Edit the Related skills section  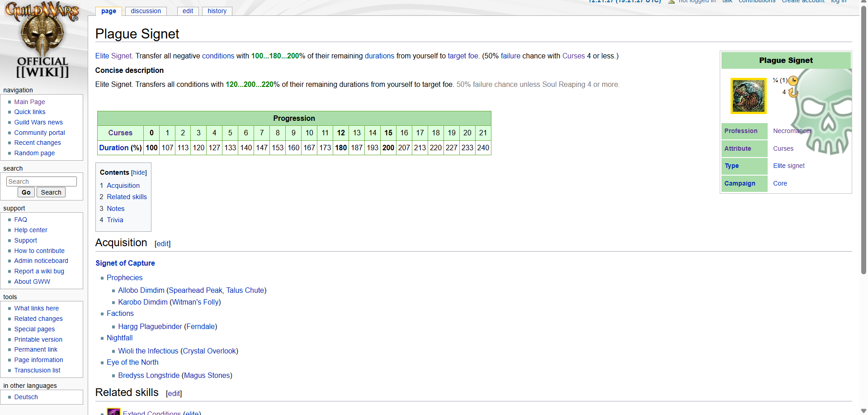coord(174,393)
